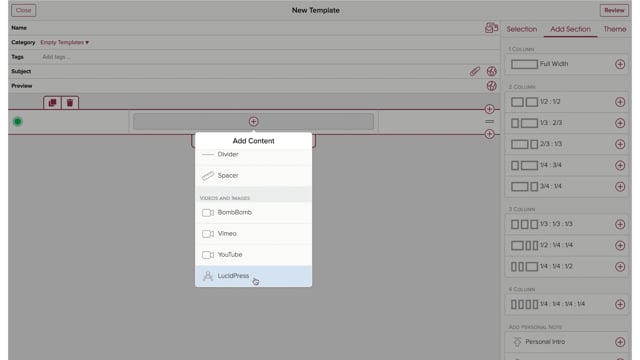640x360 pixels.
Task: Add 1/2 : 1/2 column section
Action: click(620, 102)
